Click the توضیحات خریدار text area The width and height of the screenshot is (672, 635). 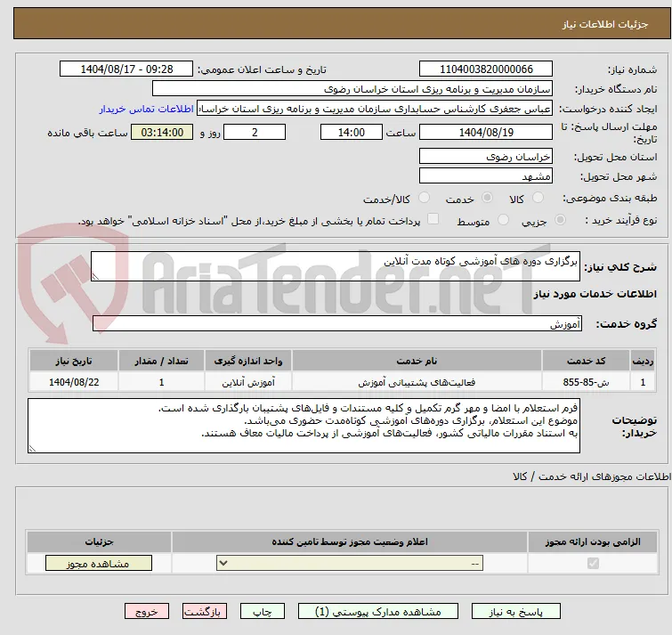[x=304, y=426]
